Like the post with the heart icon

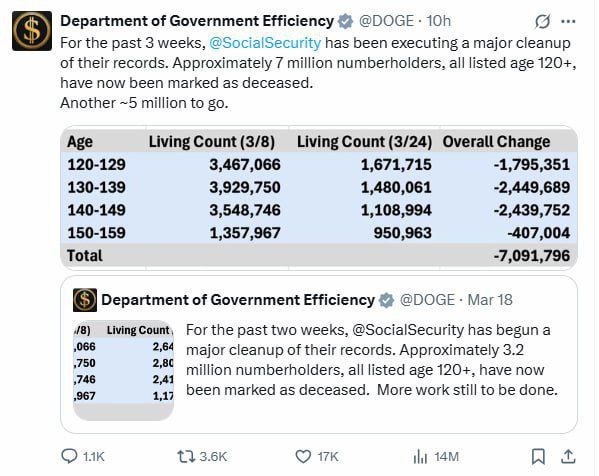click(303, 456)
